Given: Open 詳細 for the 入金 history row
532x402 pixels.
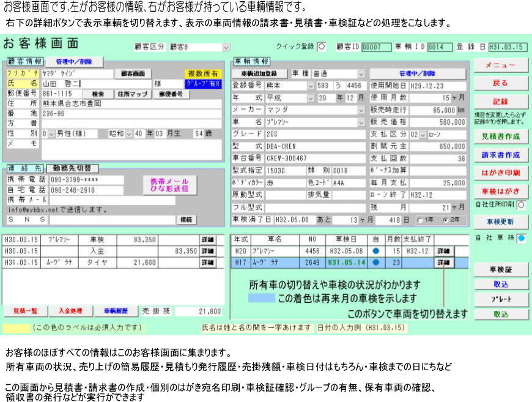Looking at the screenshot, I should coord(208,251).
